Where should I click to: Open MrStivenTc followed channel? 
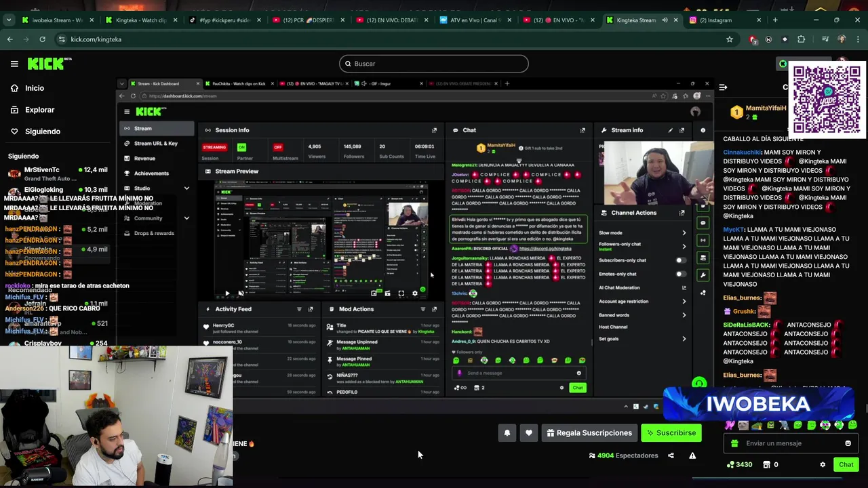[x=58, y=174]
